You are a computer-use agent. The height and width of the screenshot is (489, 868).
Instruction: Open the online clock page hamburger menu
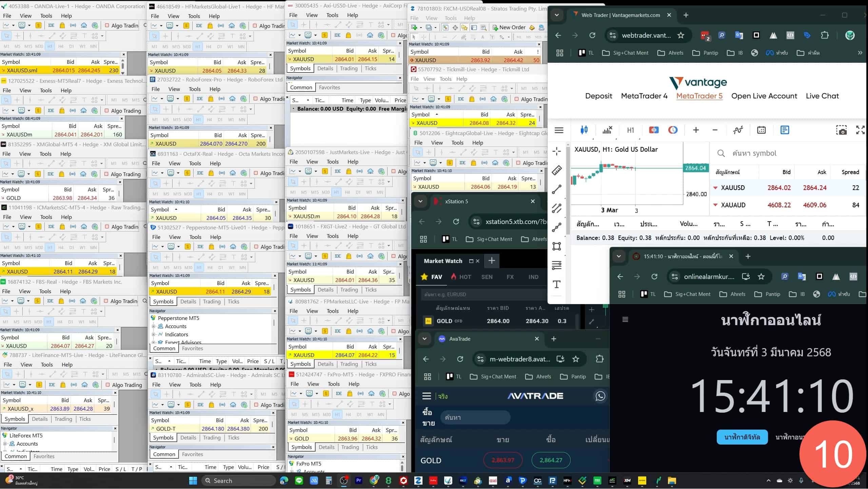(626, 319)
